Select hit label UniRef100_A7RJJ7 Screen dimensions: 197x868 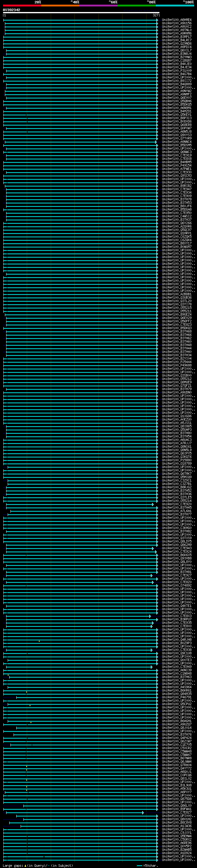[x=177, y=443]
